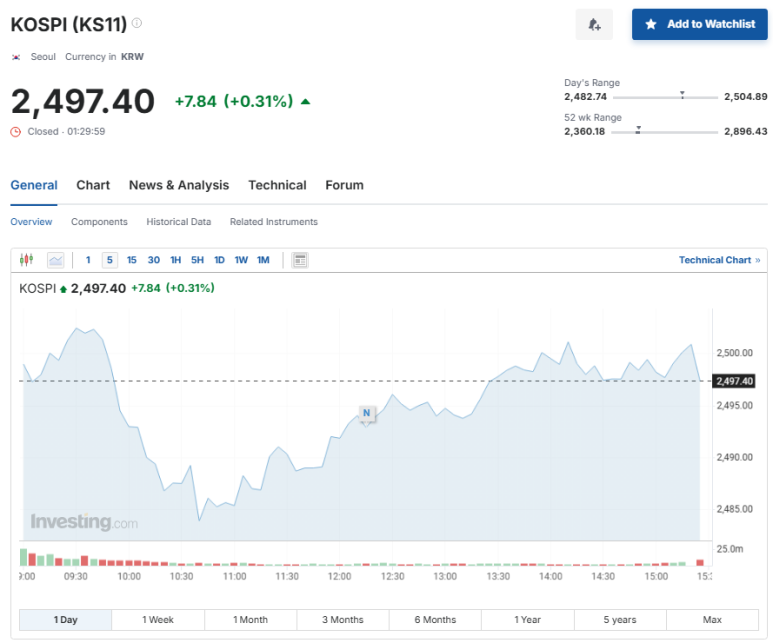This screenshot has height=643, width=773.
Task: Select the 6 Months range button
Action: click(x=435, y=619)
